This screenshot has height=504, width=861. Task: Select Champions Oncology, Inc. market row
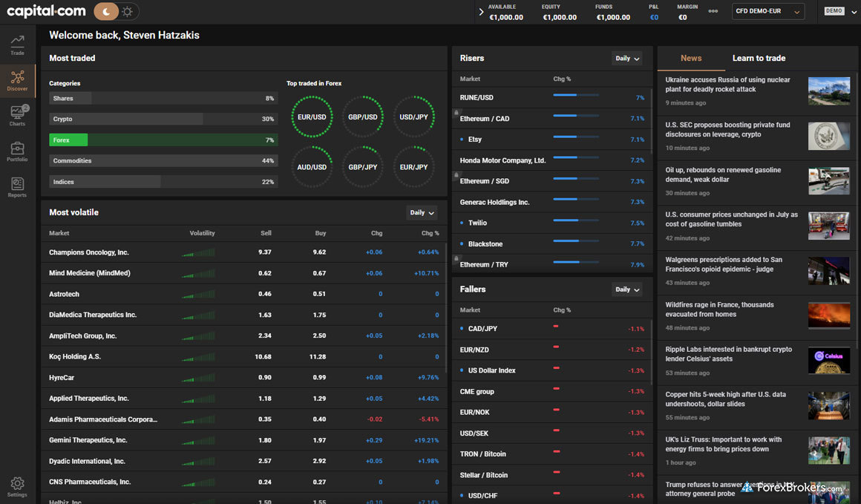(x=89, y=252)
